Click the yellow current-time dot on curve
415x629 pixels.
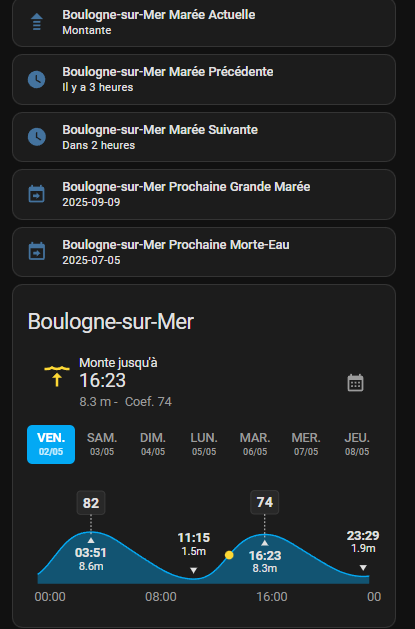(229, 555)
